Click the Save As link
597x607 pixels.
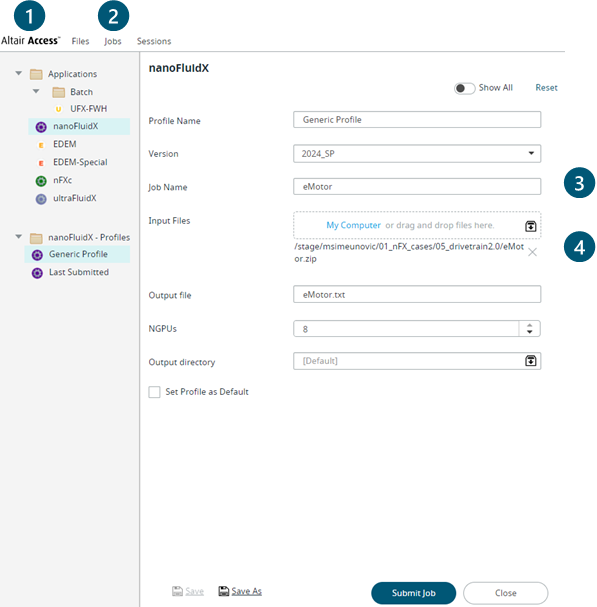click(x=246, y=591)
